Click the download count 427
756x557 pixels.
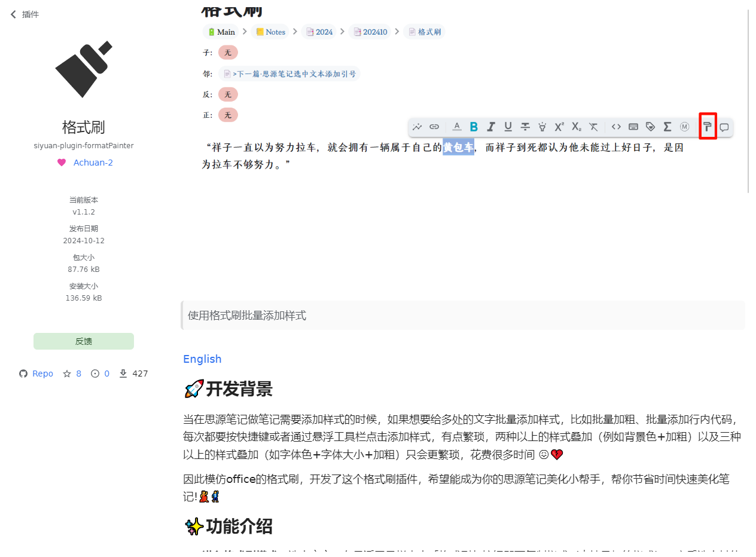(133, 374)
